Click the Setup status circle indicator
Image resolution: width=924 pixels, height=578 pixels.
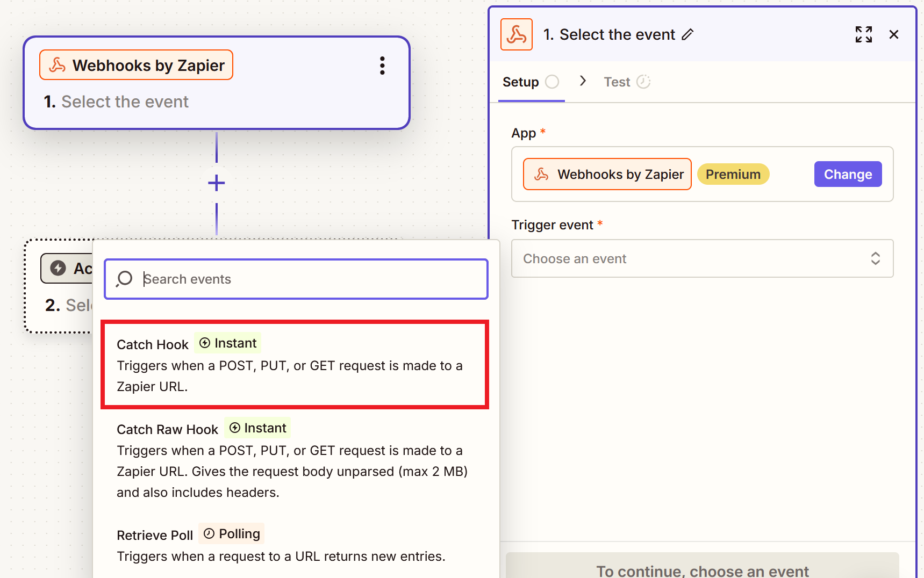coord(552,82)
